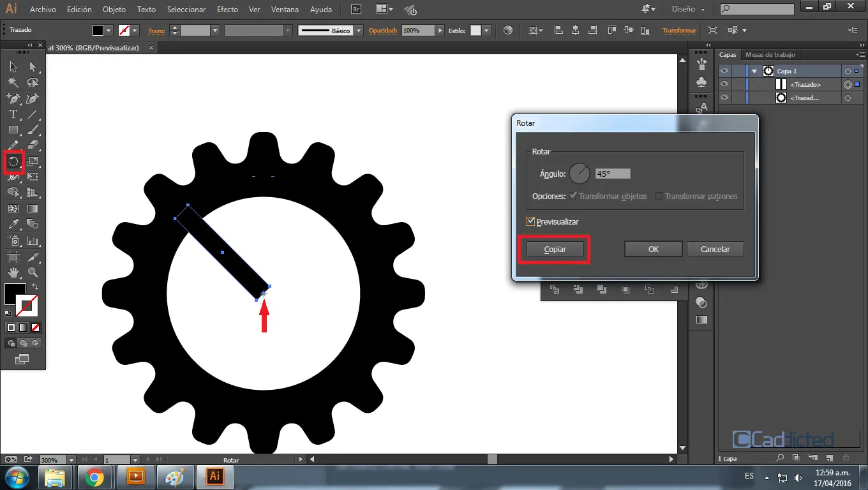
Task: Select the Scale tool
Action: click(x=33, y=161)
